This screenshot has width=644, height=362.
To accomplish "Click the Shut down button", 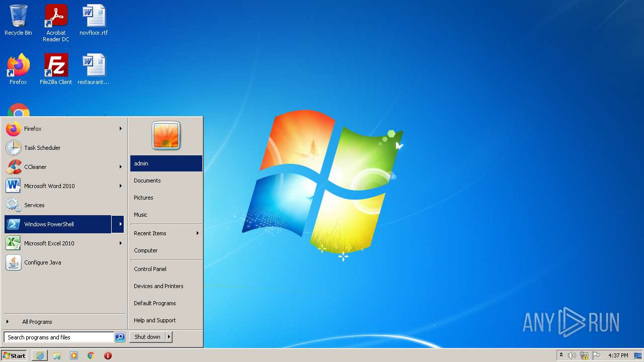I will point(147,337).
